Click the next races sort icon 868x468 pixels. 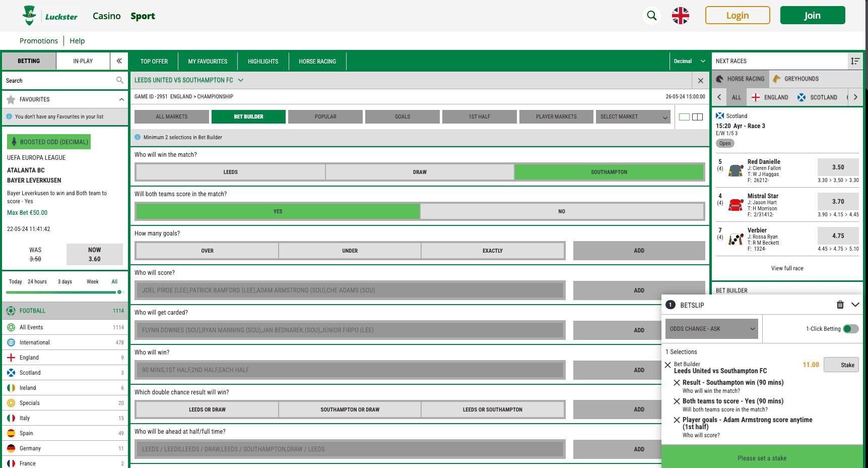pyautogui.click(x=855, y=61)
